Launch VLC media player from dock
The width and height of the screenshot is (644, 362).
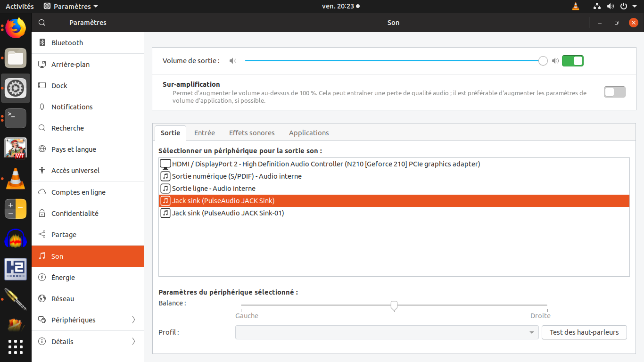[16, 179]
